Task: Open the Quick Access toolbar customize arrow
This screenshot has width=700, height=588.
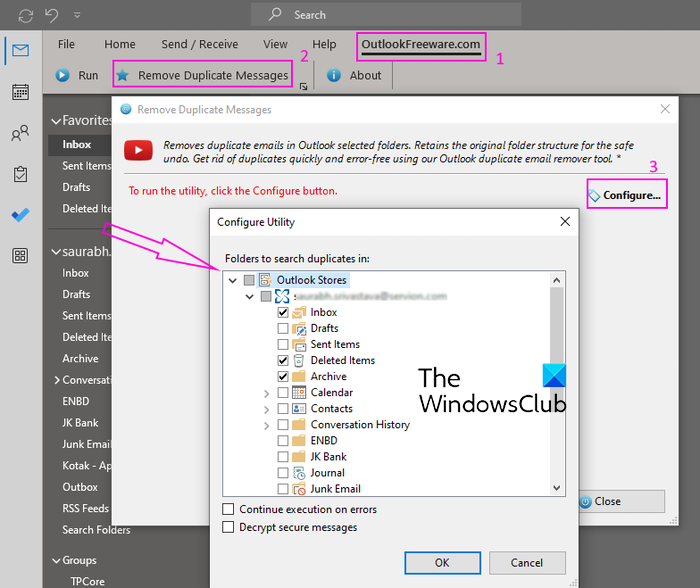Action: 77,15
